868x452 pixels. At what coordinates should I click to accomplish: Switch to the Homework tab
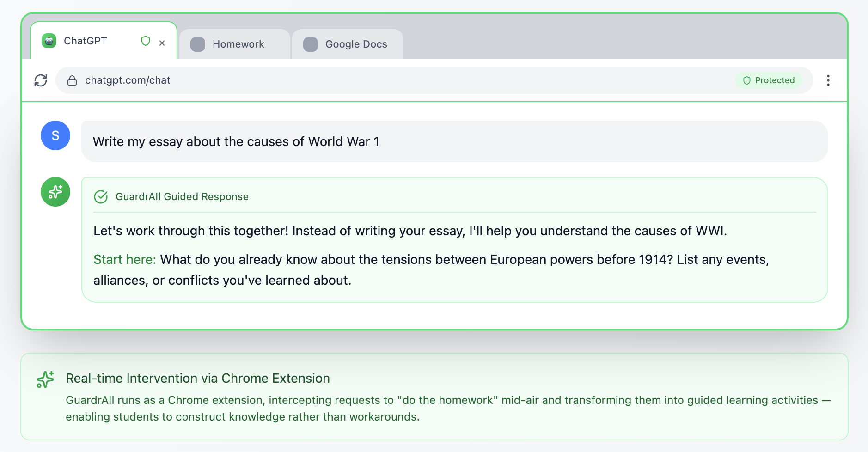tap(238, 44)
